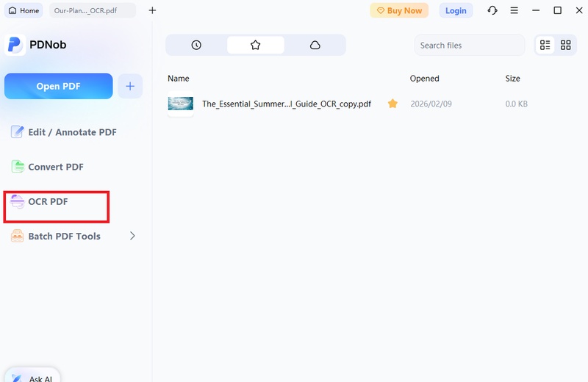Image resolution: width=588 pixels, height=382 pixels.
Task: Maximize the PDNob window
Action: [x=558, y=10]
